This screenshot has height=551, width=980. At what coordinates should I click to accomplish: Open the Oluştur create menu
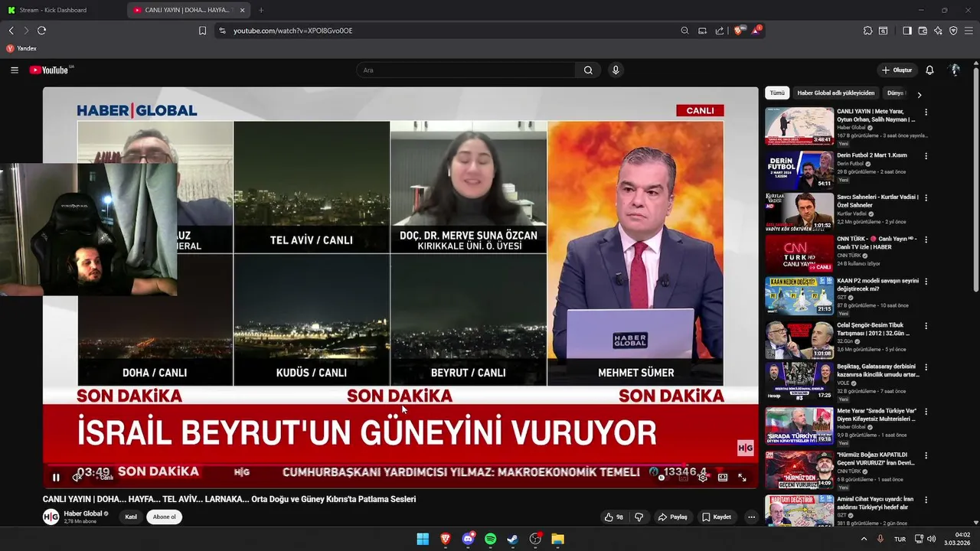pos(897,70)
